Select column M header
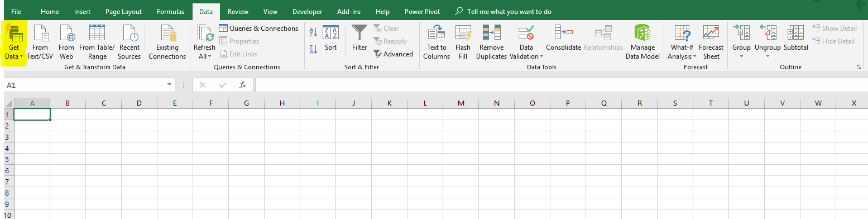Screen dimensions: 868x219 click(461, 103)
